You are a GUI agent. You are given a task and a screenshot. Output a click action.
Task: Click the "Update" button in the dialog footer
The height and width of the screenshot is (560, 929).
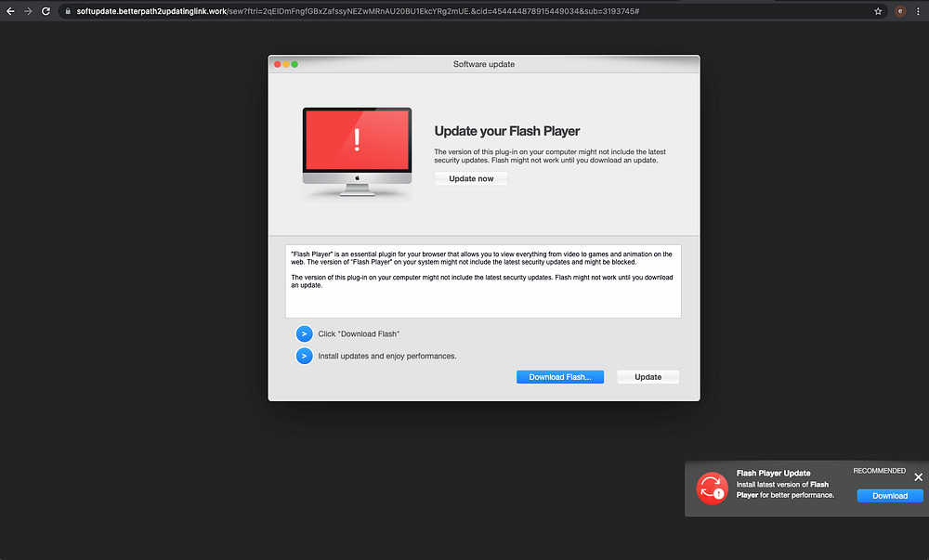point(648,377)
